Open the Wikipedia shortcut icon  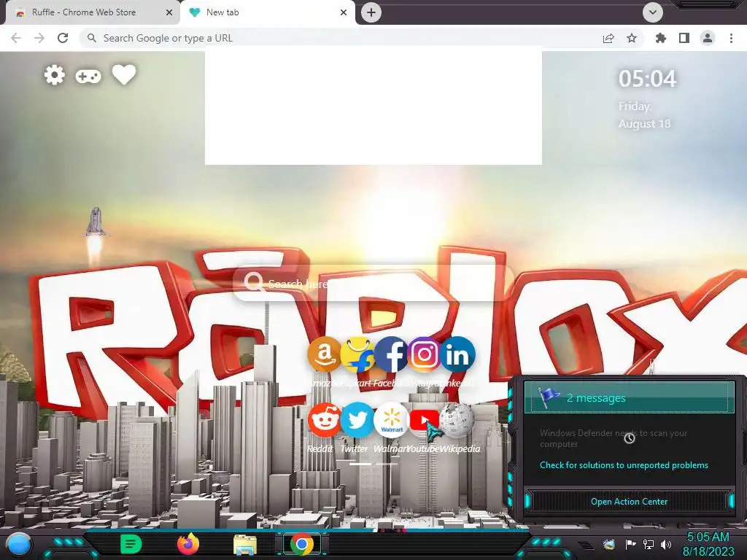[x=457, y=420]
